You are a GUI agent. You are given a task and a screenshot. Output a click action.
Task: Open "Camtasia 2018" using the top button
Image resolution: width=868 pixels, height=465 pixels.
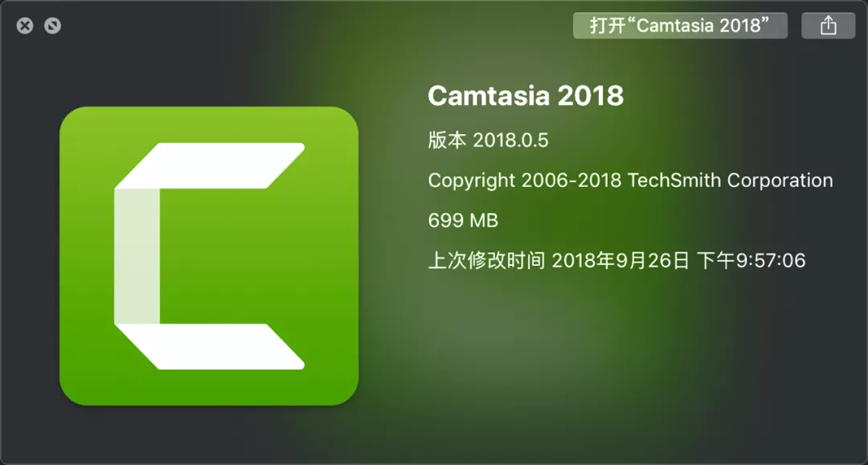(680, 26)
